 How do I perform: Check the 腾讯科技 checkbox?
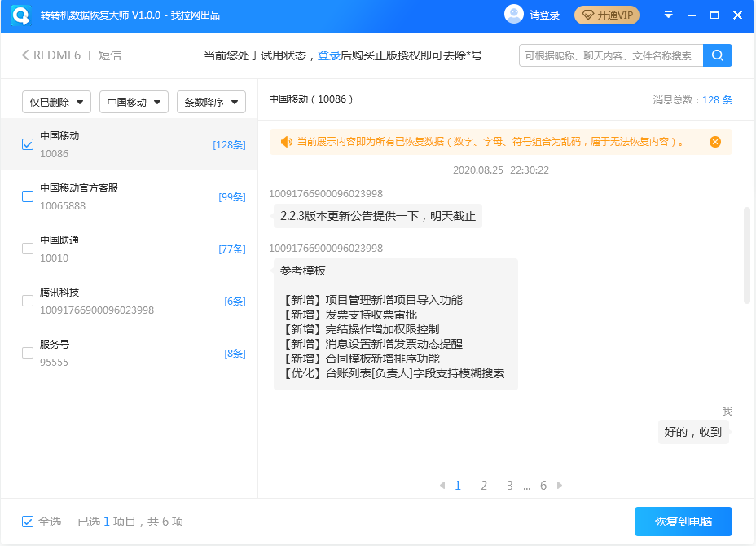point(28,301)
